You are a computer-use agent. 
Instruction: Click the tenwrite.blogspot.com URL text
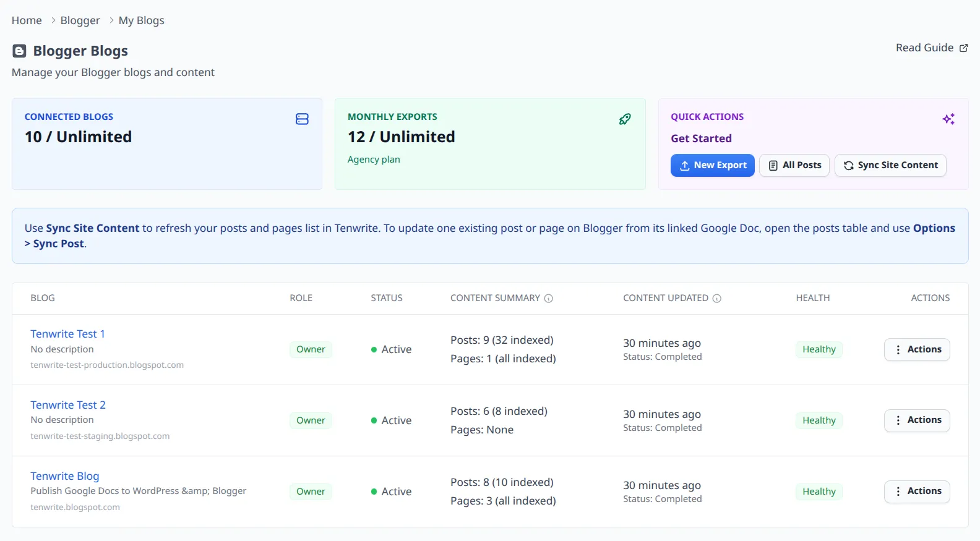point(75,508)
